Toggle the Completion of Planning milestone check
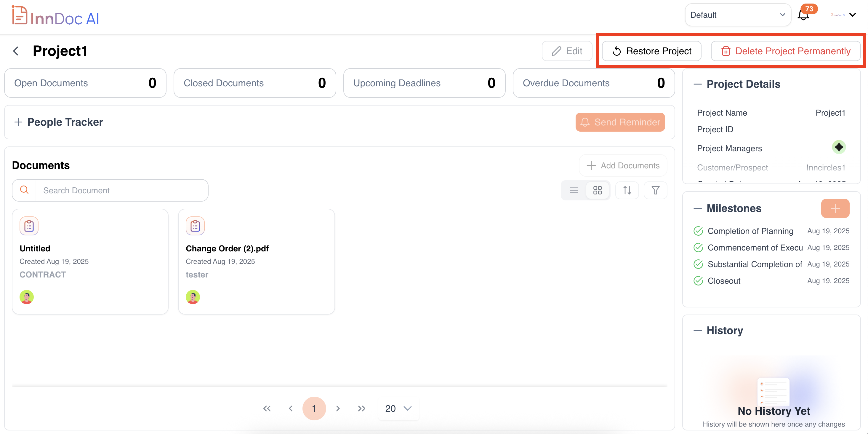 pos(698,231)
